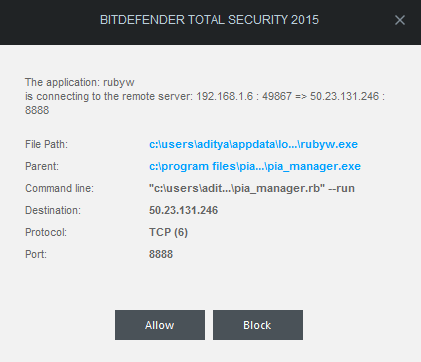Click the command line value pia_manager.rb --run
This screenshot has width=421, height=362.
pyautogui.click(x=252, y=188)
